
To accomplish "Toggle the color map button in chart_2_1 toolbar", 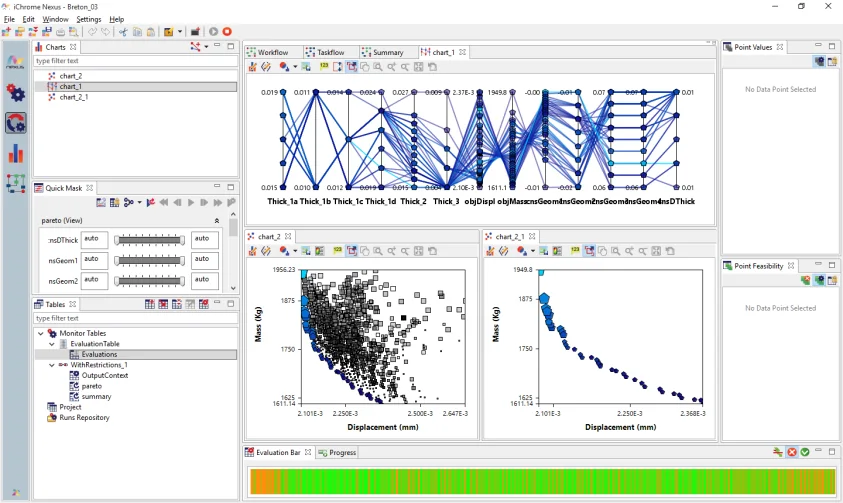I will tap(557, 250).
